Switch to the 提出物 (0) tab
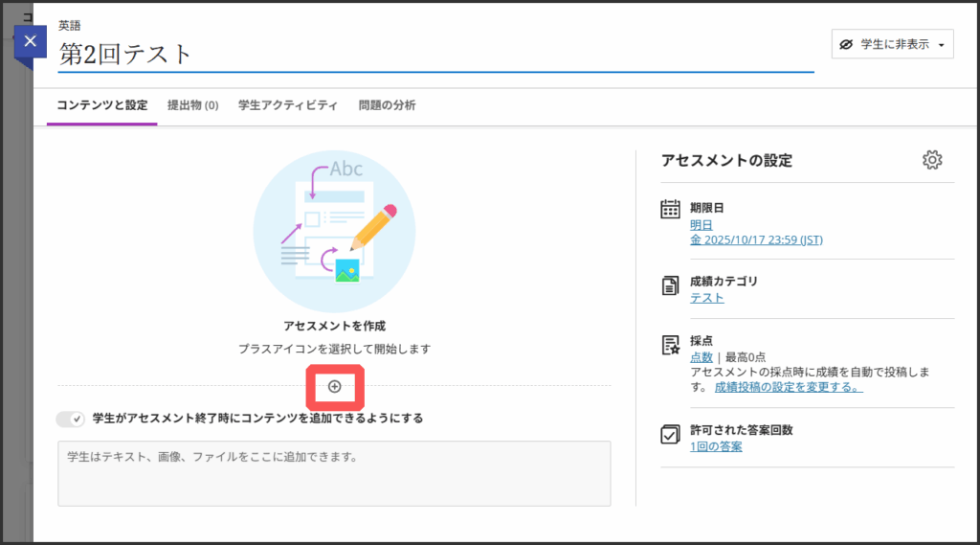This screenshot has height=545, width=980. 192,105
